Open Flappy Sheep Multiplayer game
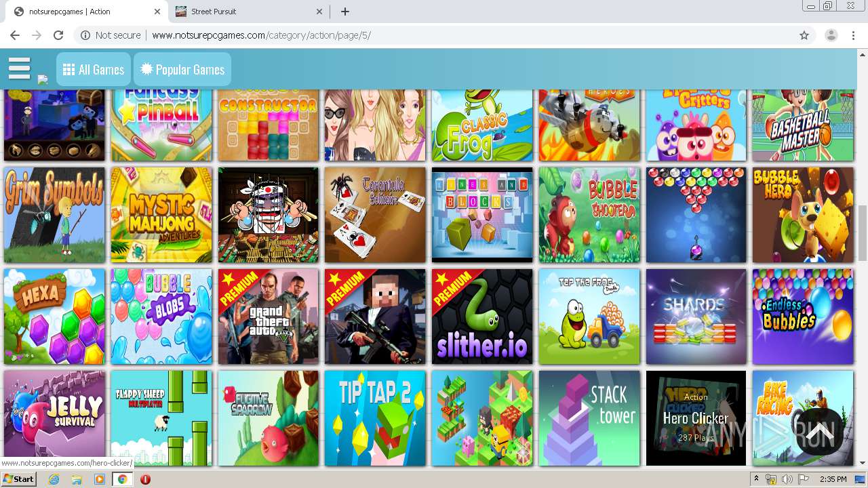 (x=161, y=418)
